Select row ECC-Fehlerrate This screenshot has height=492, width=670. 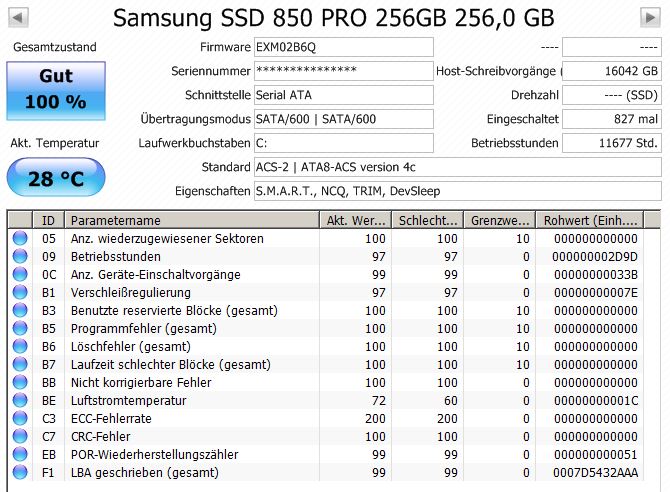click(x=326, y=418)
